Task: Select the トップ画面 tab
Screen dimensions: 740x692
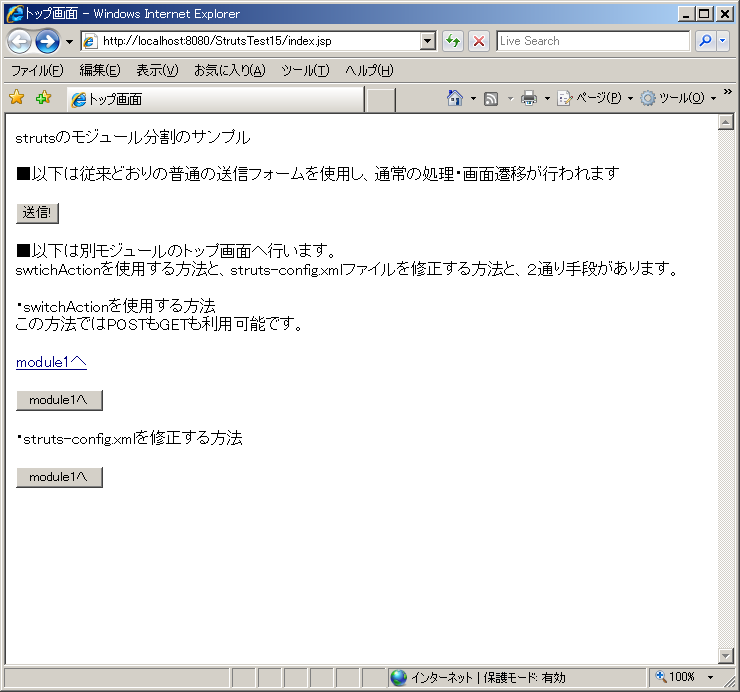Action: coord(216,99)
